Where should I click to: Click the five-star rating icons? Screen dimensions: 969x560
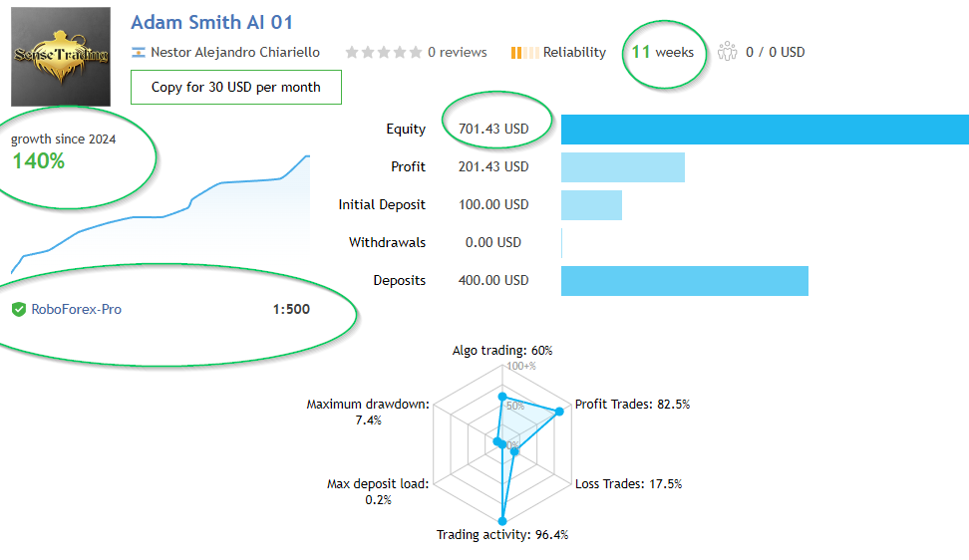pos(383,52)
